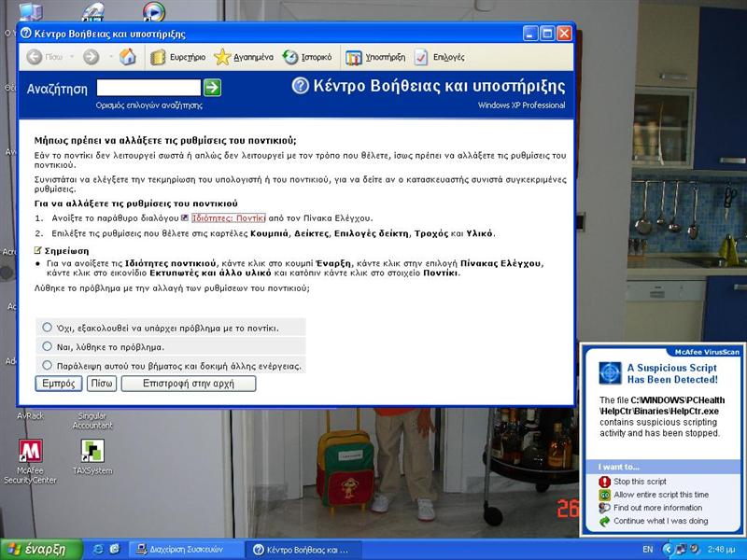Click the Κέντρο Βοήθειας taskbar button
Viewport: 747px width, 560px height.
(303, 550)
